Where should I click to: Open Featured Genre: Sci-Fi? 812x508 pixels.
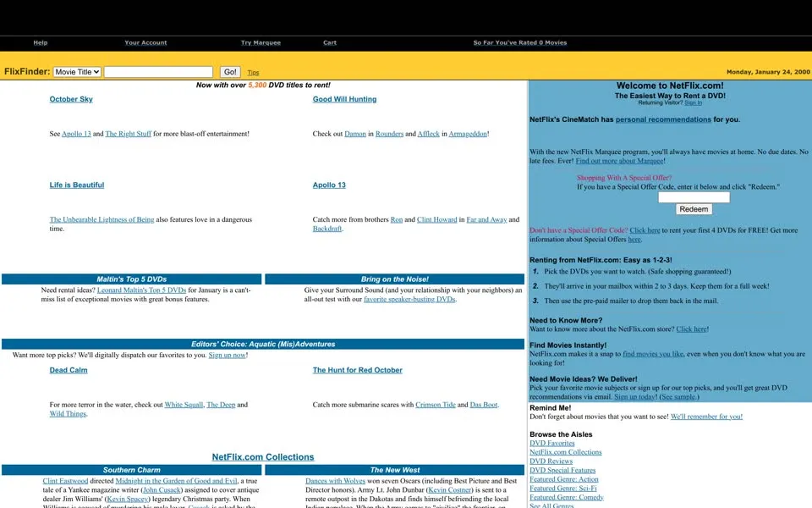tap(563, 489)
